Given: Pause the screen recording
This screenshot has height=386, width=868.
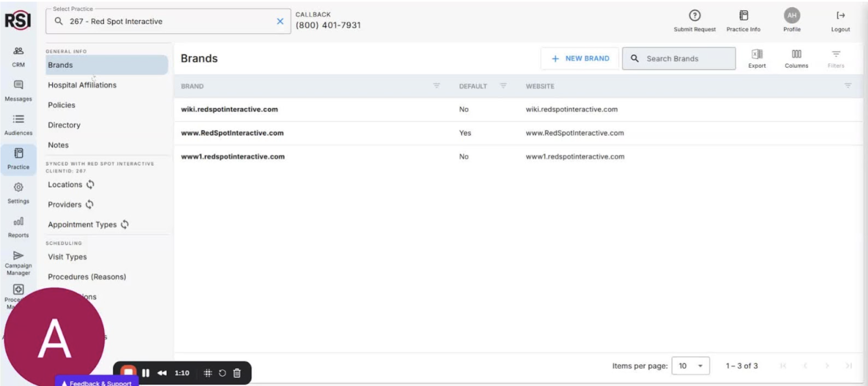Looking at the screenshot, I should point(146,373).
